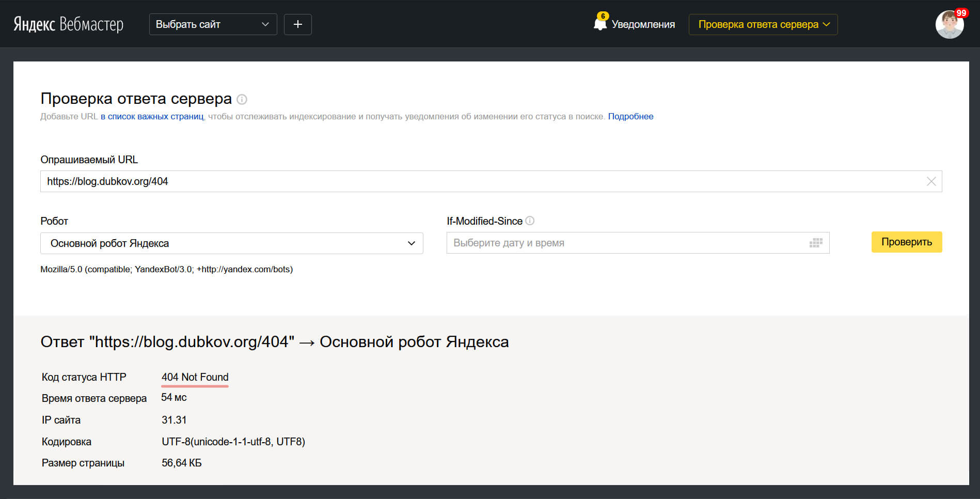Select the IP сайта label
This screenshot has width=980, height=499.
coord(61,420)
